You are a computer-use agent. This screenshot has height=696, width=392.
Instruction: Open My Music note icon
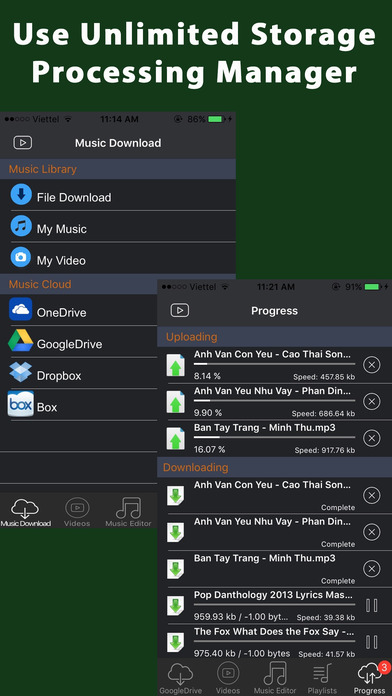click(21, 226)
